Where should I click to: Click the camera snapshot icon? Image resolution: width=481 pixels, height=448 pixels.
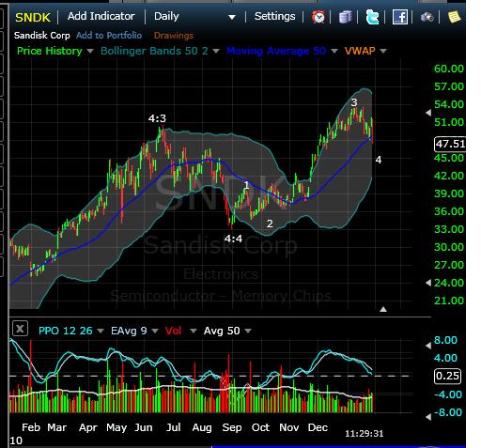click(x=427, y=17)
